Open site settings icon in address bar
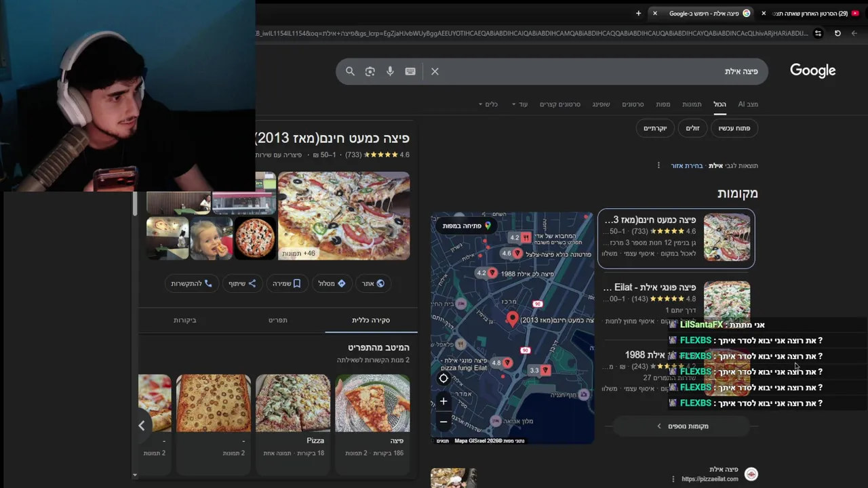The image size is (868, 488). [x=818, y=33]
